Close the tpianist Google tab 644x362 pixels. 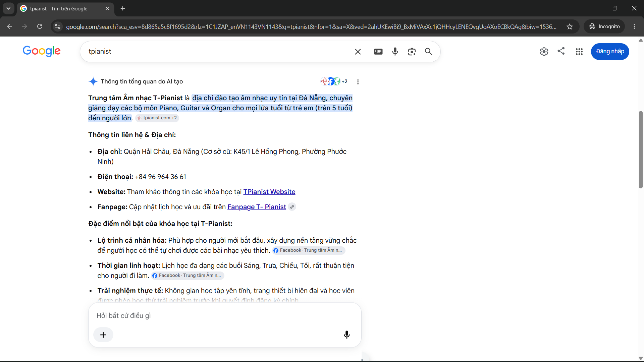coord(107,8)
